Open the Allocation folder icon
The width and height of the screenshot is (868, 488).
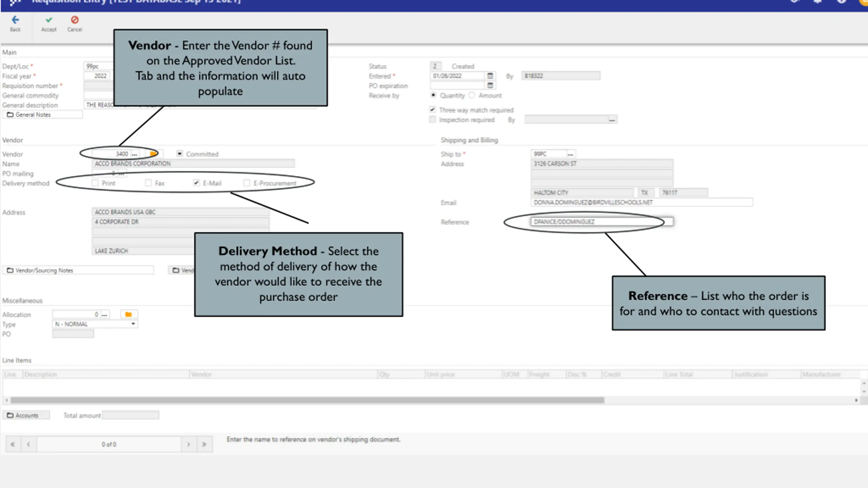click(x=129, y=314)
